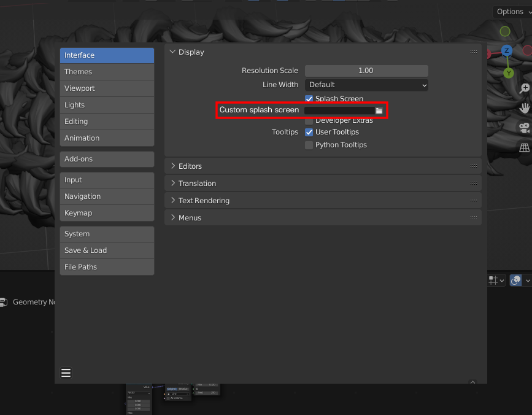Switch to the Themes tab

click(x=107, y=72)
